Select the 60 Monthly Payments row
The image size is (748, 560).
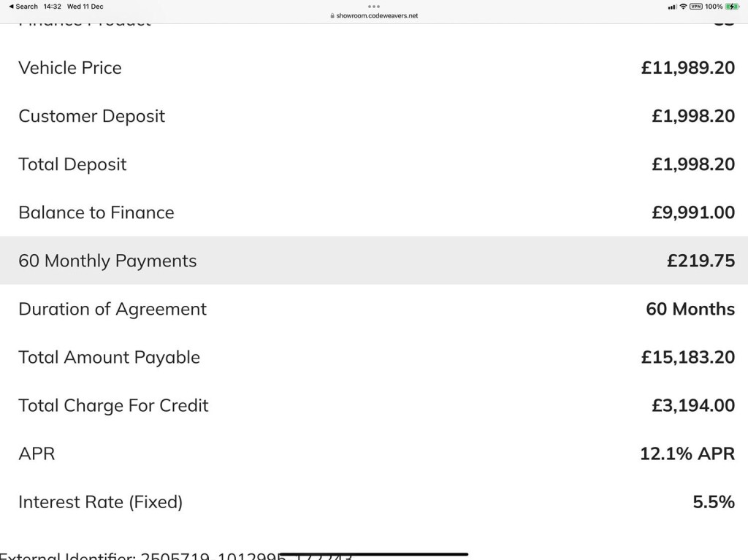374,261
